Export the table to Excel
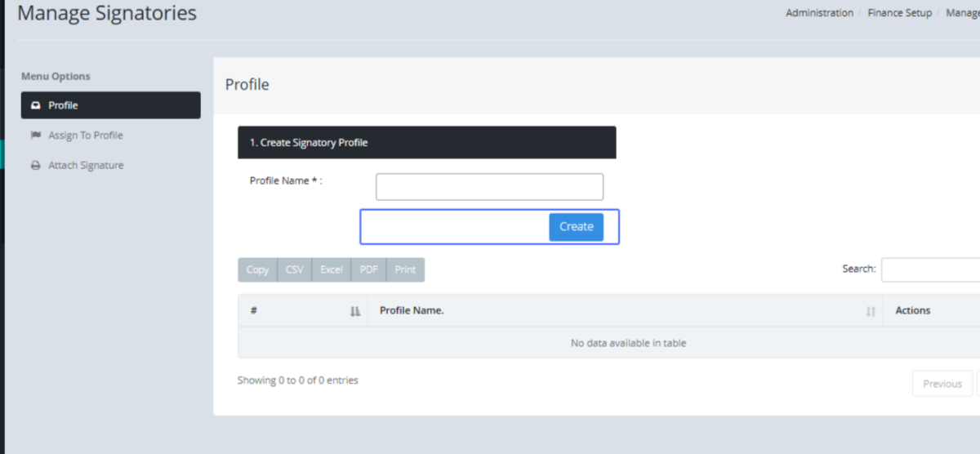Image resolution: width=980 pixels, height=454 pixels. point(331,270)
